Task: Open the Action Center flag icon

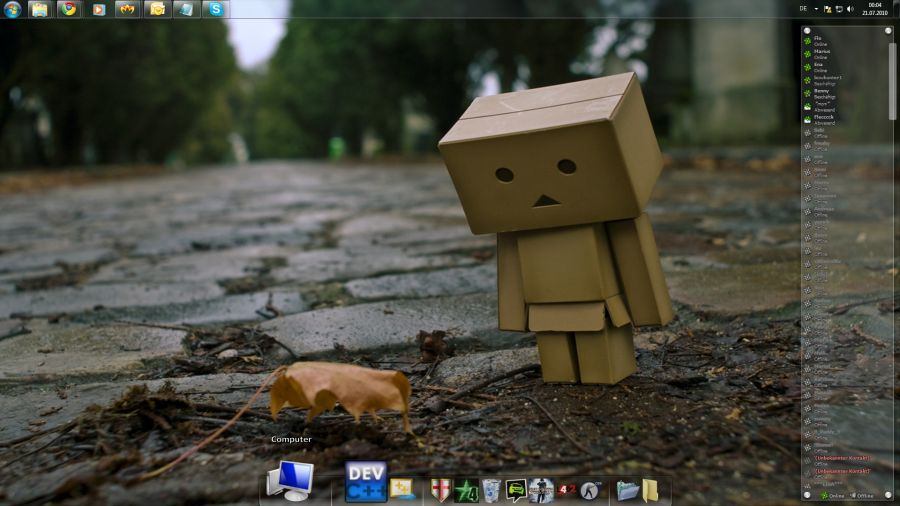Action: point(828,9)
